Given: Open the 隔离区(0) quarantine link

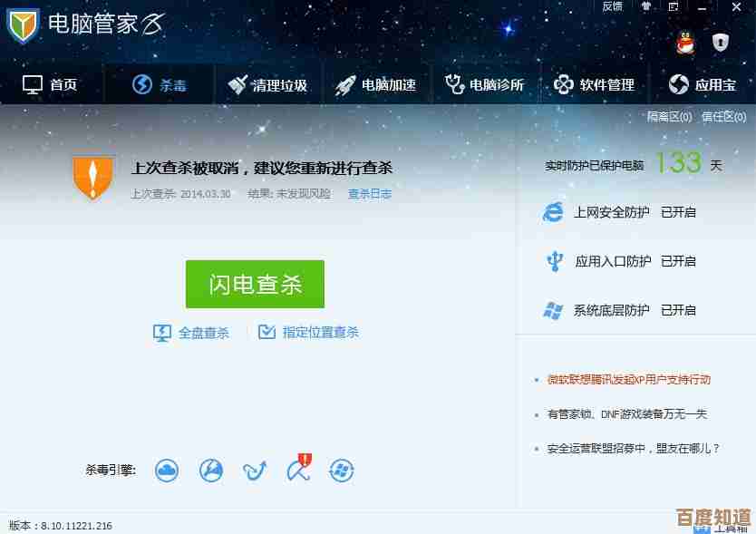Looking at the screenshot, I should (x=669, y=117).
